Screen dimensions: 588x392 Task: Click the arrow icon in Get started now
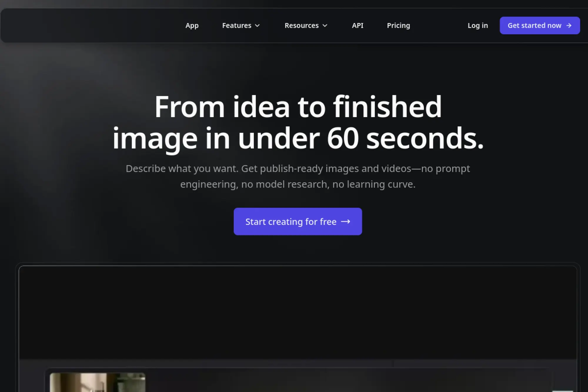tap(569, 26)
